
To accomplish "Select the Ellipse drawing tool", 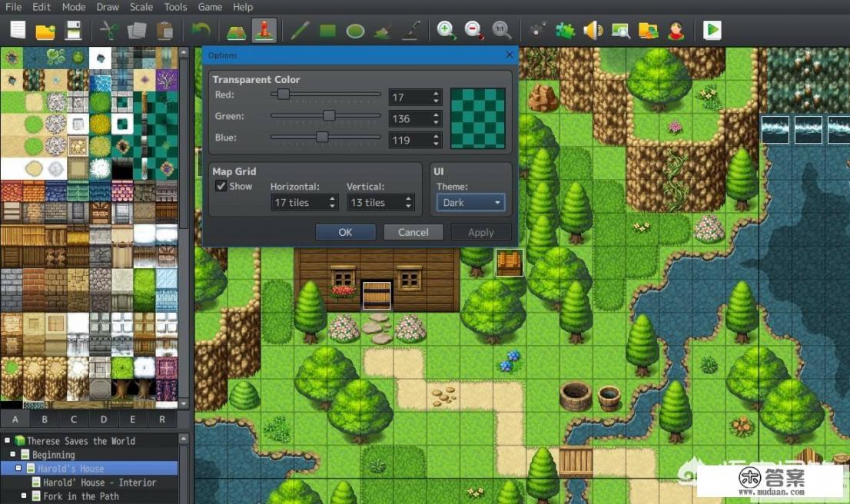I will [x=355, y=31].
